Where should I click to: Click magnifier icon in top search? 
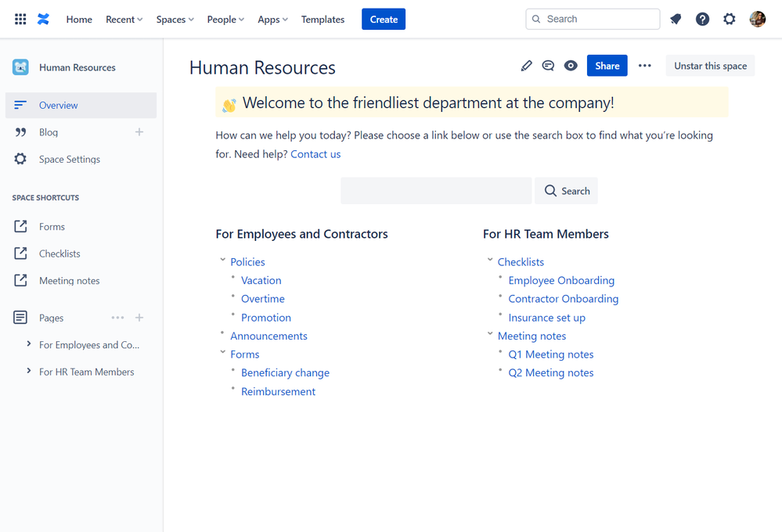pos(536,19)
